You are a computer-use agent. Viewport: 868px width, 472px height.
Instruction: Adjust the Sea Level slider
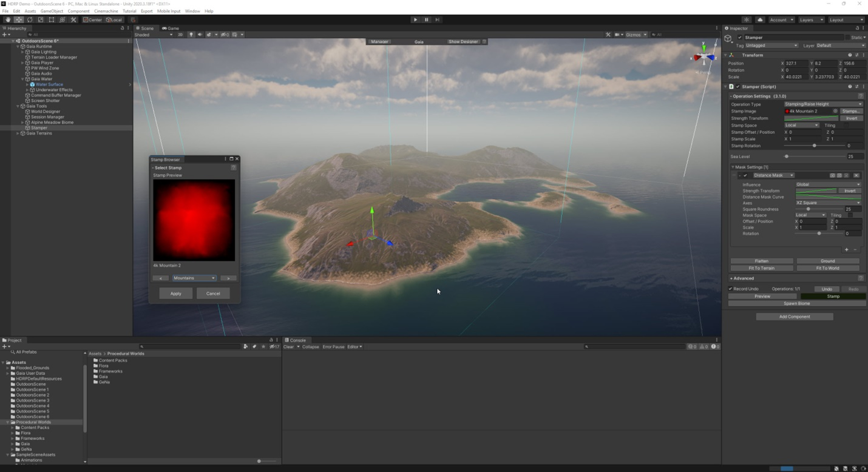787,157
